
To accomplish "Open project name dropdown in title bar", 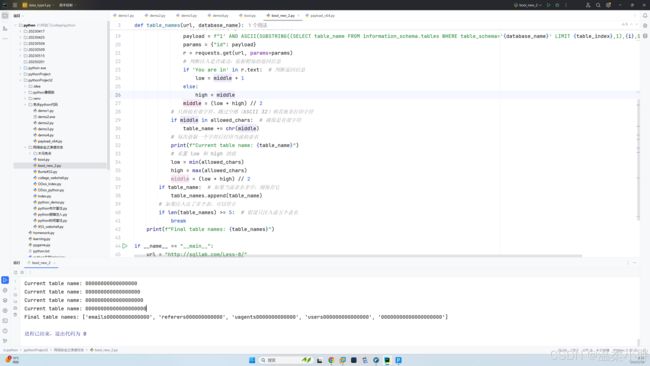I will pyautogui.click(x=39, y=5).
